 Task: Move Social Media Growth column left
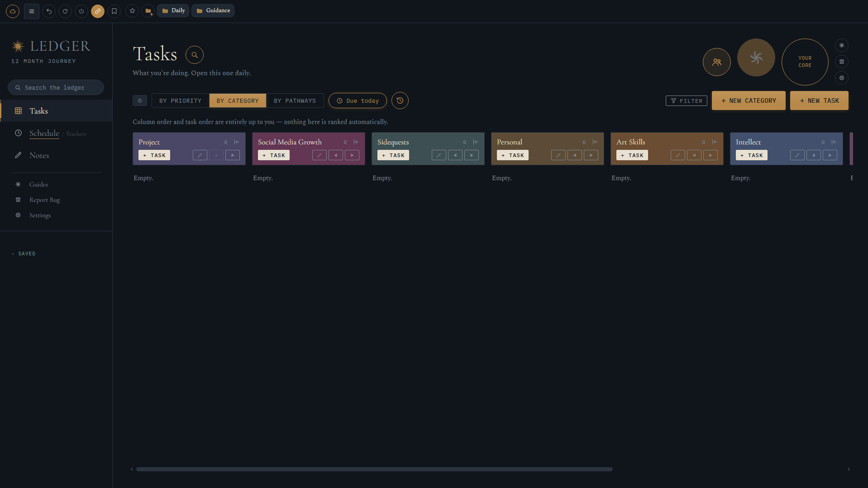(x=336, y=155)
